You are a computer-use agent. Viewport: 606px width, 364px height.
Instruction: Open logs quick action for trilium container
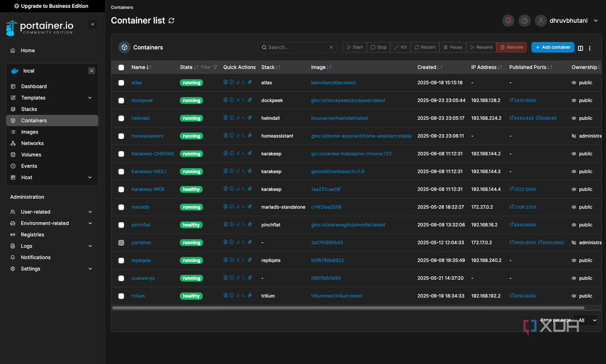point(225,295)
